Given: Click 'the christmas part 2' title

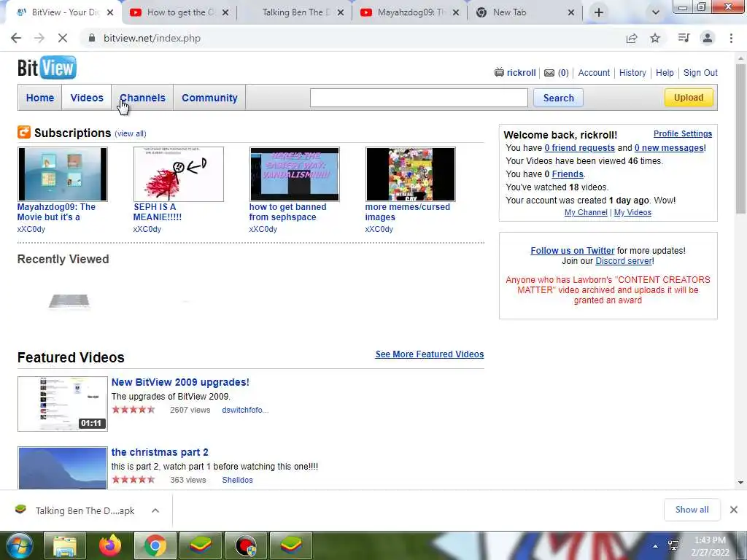Looking at the screenshot, I should click(x=160, y=452).
